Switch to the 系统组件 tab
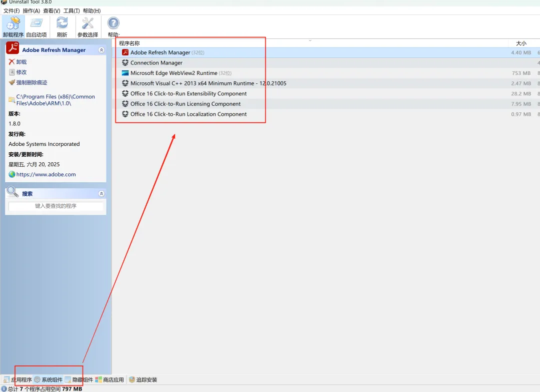 (48, 380)
